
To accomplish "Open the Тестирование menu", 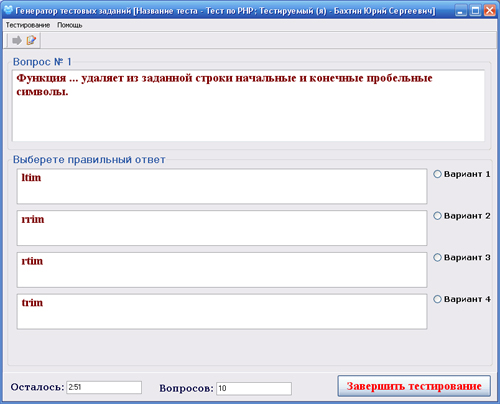I will point(28,25).
